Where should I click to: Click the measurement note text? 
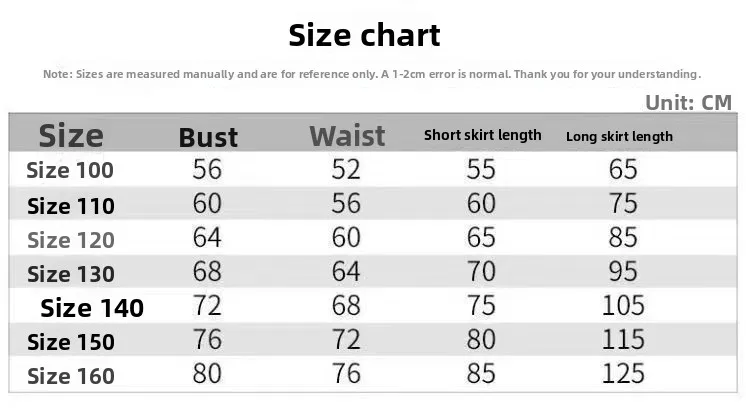[x=372, y=74]
